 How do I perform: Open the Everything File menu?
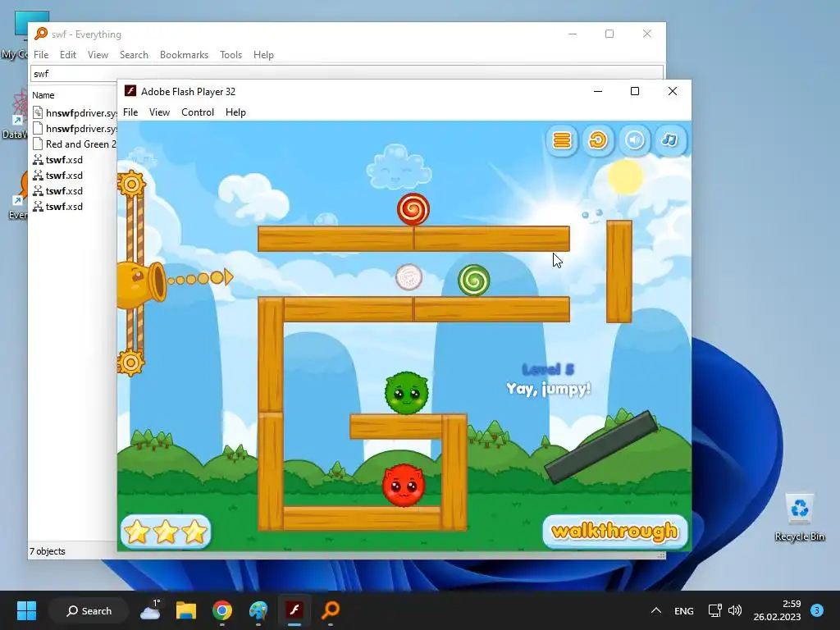(41, 55)
